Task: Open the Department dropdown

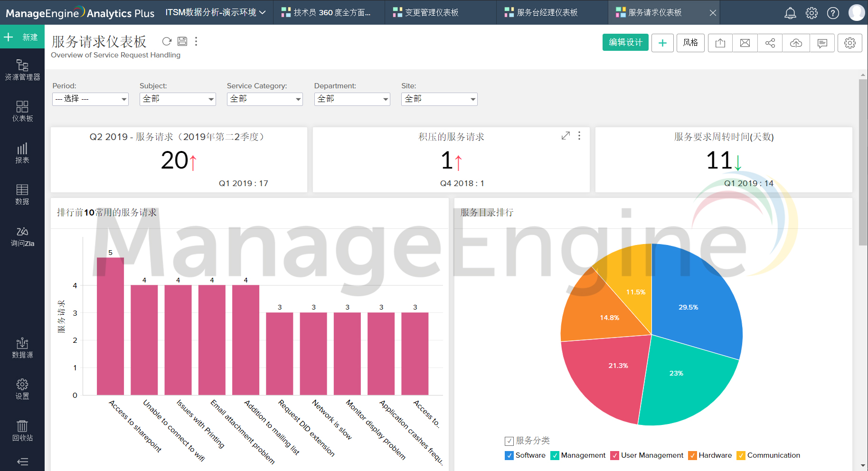Action: [352, 99]
